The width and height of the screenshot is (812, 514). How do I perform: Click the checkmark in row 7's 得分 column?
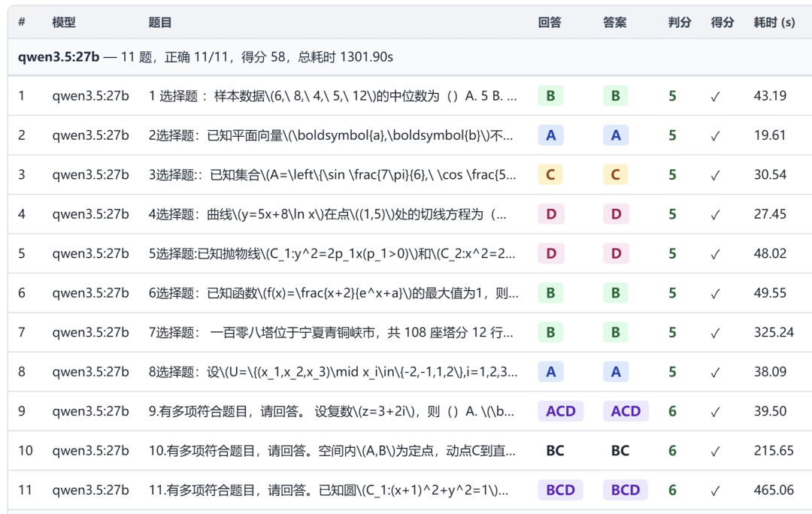(x=715, y=333)
